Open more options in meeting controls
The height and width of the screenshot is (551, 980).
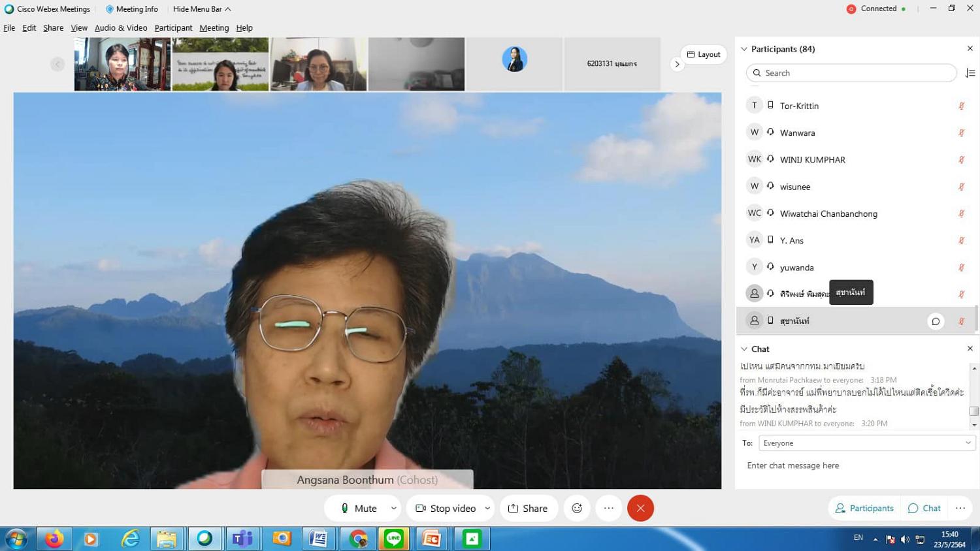609,508
